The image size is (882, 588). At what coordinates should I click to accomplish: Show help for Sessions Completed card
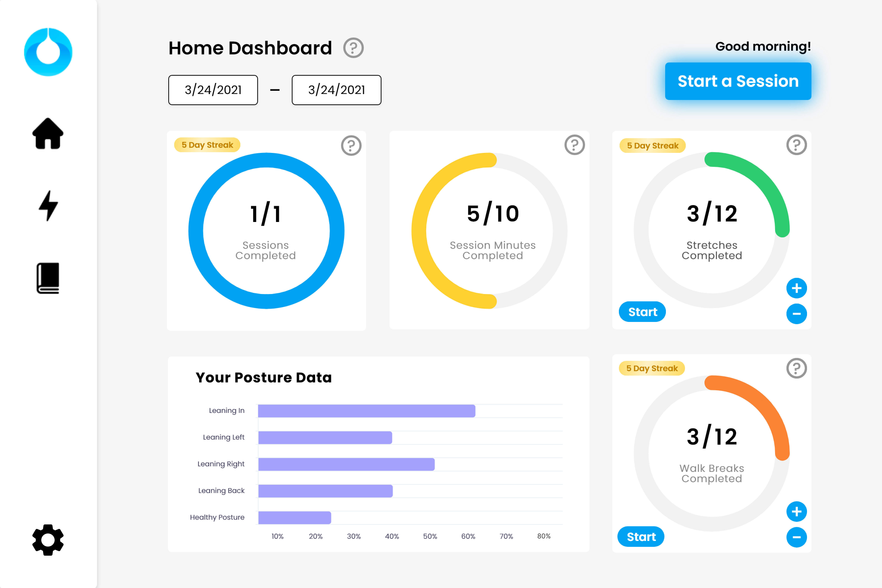click(x=351, y=146)
